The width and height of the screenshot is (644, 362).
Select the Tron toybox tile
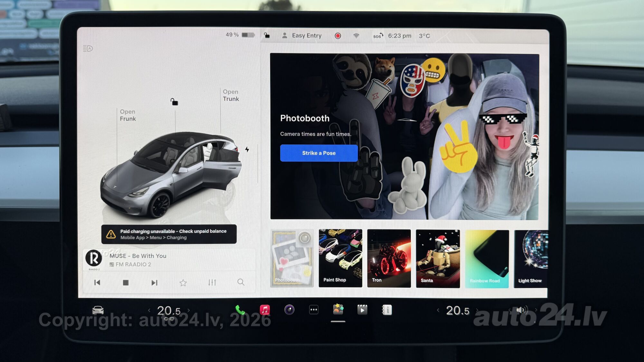click(389, 258)
